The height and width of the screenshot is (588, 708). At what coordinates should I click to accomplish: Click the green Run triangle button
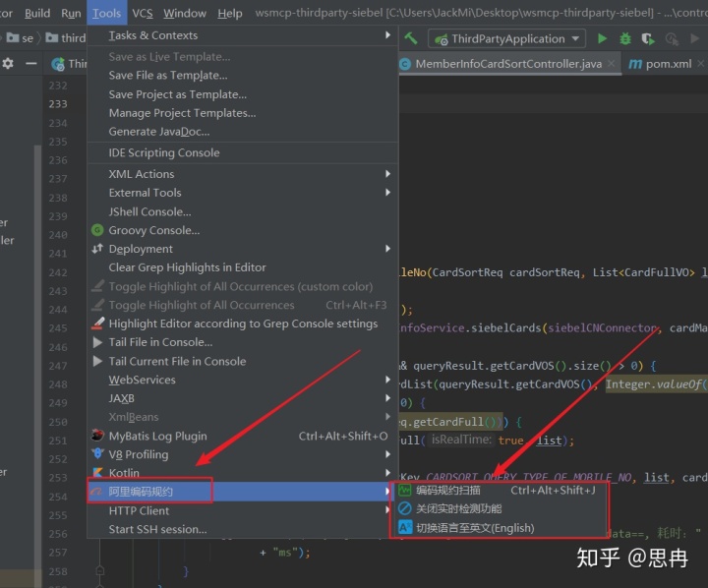click(x=602, y=38)
